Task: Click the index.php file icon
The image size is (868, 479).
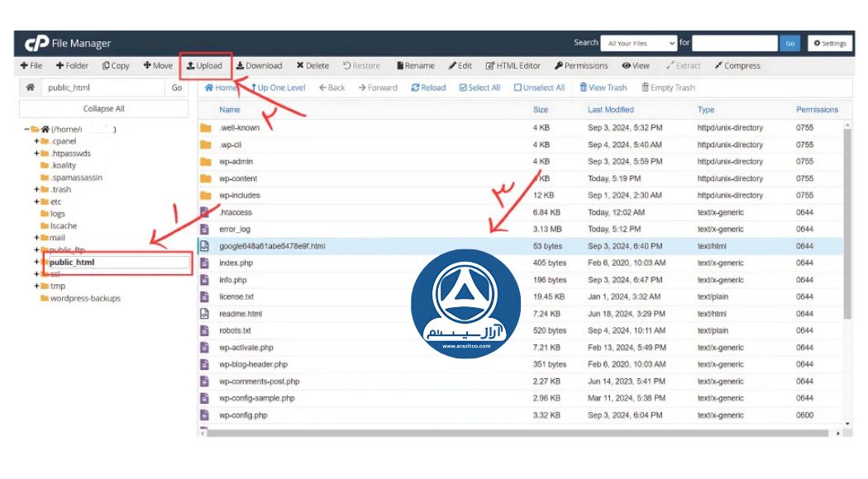Action: click(205, 263)
